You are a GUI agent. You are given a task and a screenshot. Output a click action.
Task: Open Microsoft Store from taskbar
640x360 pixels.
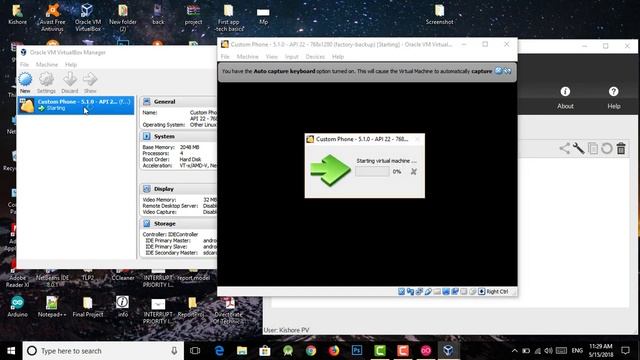click(265, 351)
